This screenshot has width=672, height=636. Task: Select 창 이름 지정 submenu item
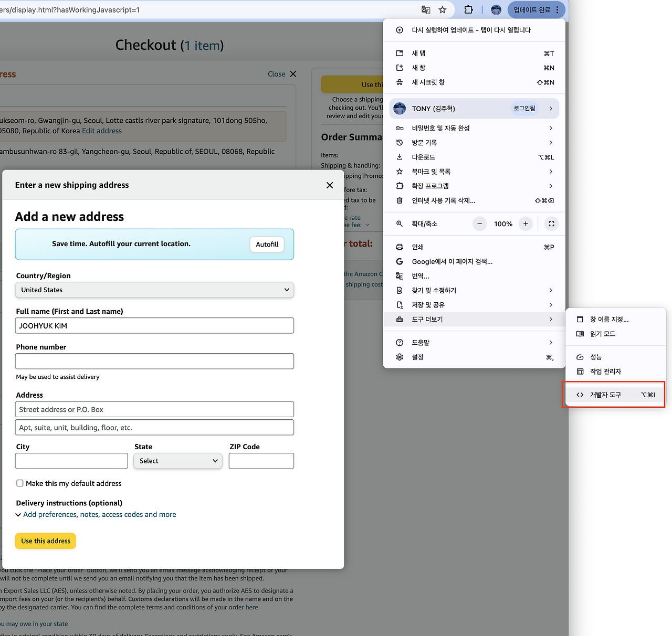(616, 320)
